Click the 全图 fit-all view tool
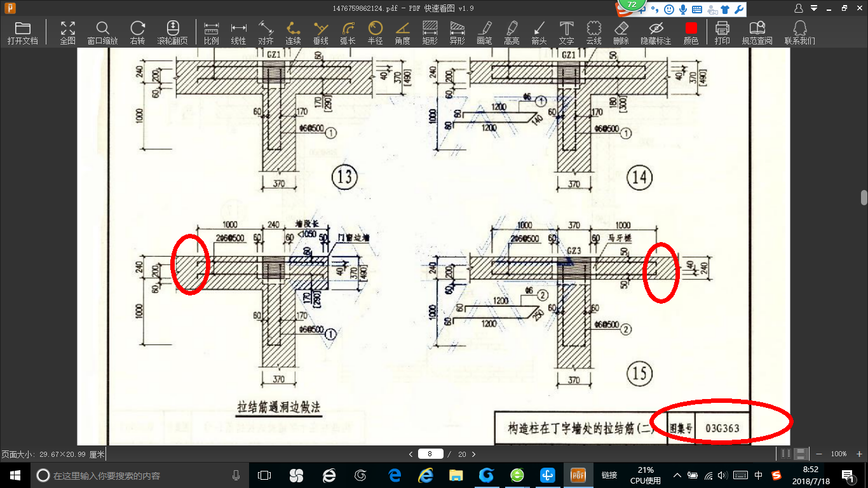 coord(67,32)
